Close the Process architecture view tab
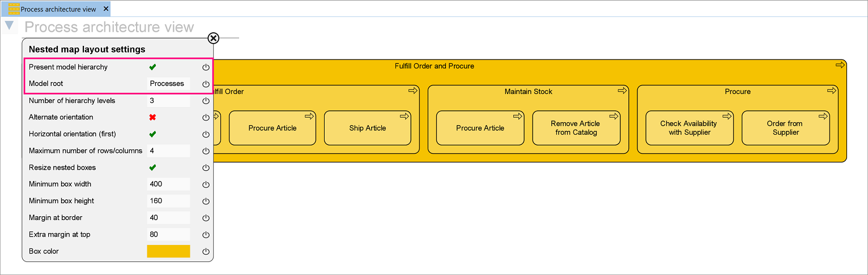Viewport: 868px width, 275px height. 106,9
